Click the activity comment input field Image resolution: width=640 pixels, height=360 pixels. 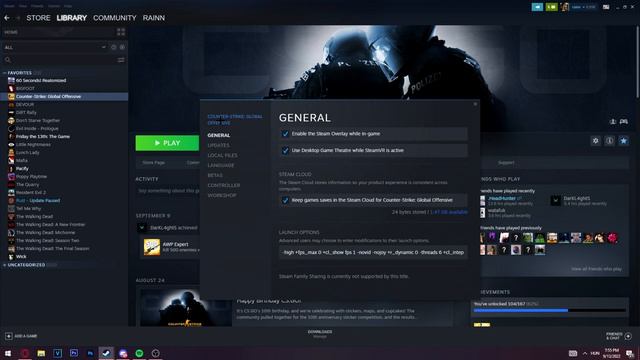pyautogui.click(x=168, y=191)
